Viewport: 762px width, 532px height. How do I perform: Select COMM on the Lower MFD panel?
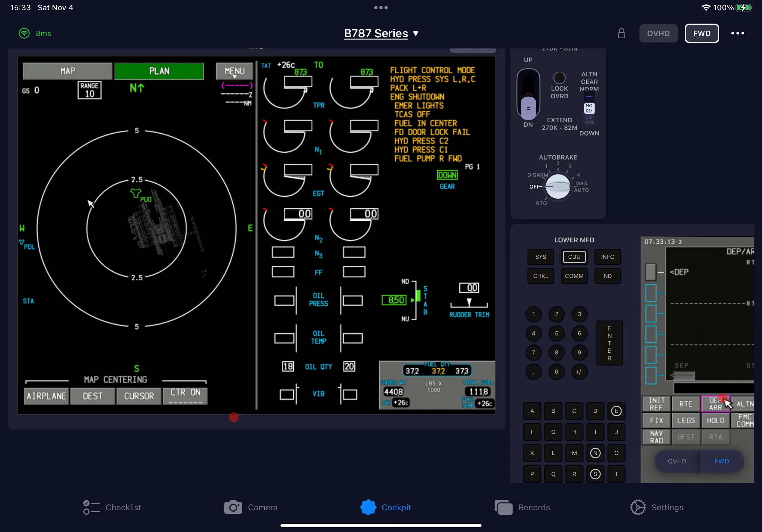click(574, 276)
